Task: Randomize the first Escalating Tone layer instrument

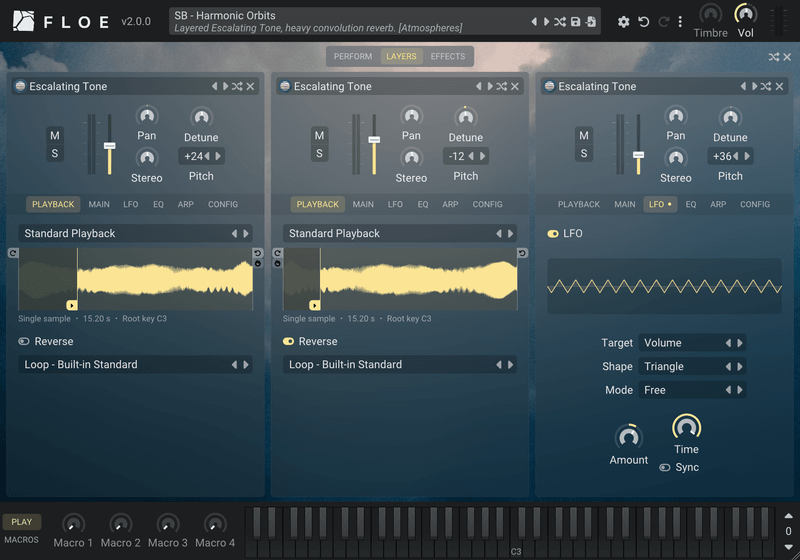Action: click(x=237, y=86)
